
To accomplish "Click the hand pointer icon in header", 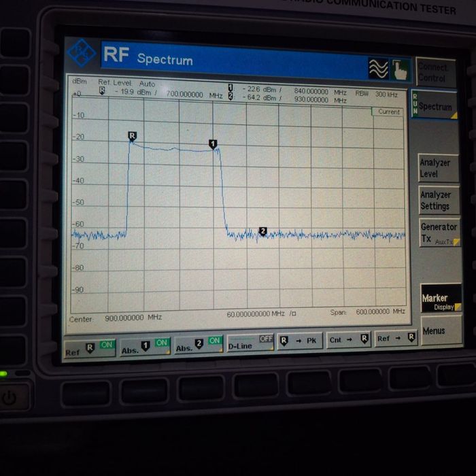I will (x=399, y=69).
